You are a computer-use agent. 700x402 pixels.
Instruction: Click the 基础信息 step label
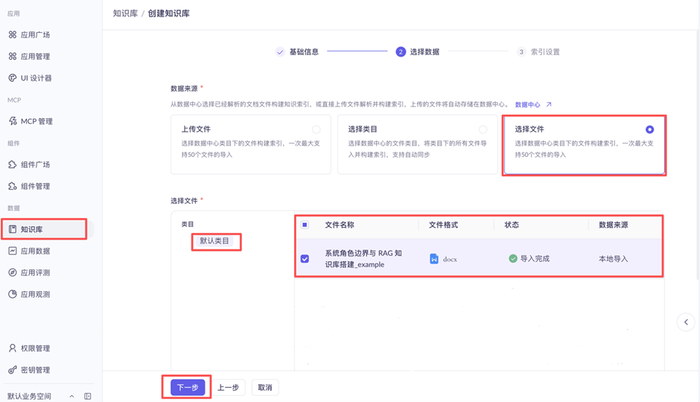(x=304, y=52)
